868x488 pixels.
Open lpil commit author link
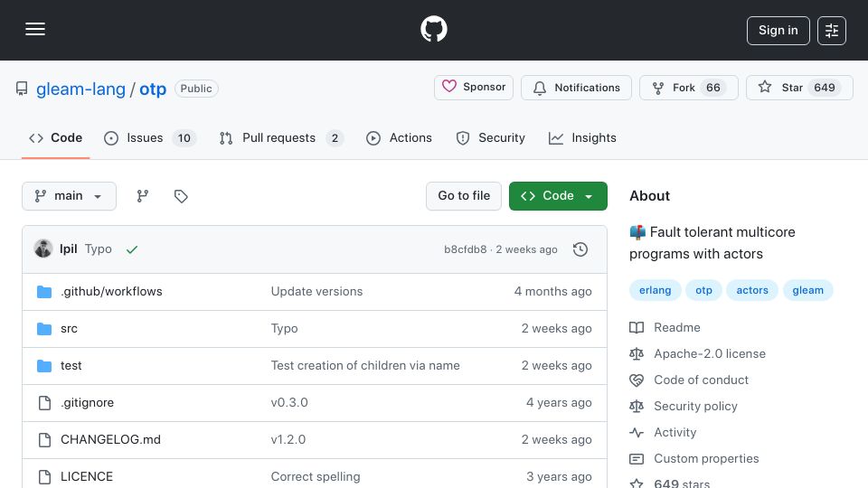(68, 249)
